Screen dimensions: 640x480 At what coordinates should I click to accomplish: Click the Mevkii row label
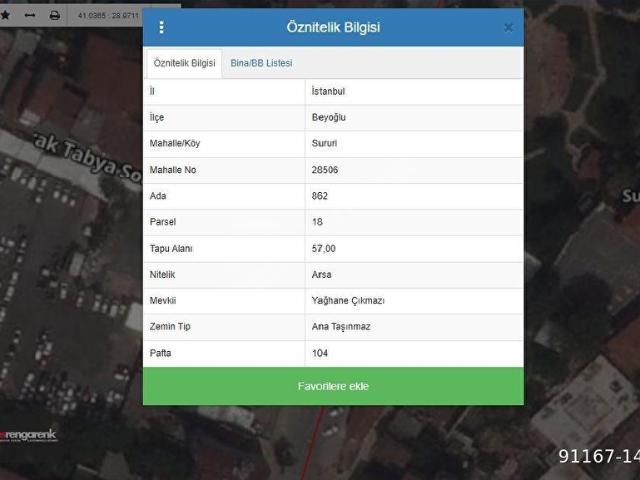point(163,301)
